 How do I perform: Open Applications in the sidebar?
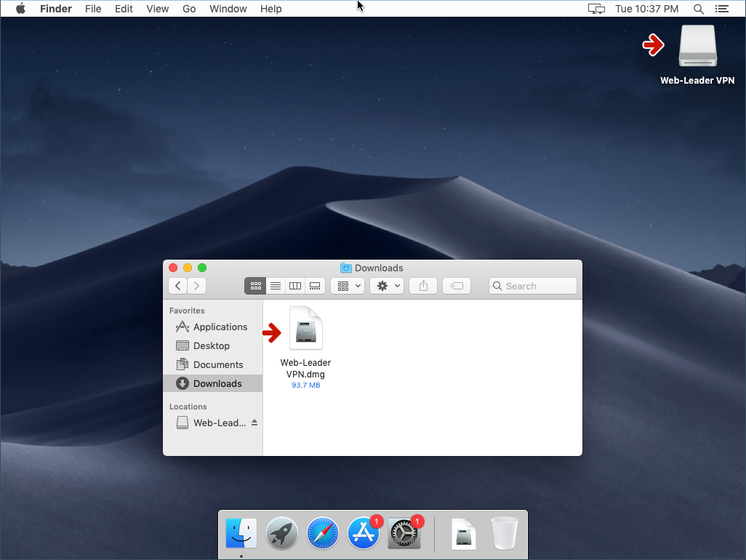coord(213,327)
